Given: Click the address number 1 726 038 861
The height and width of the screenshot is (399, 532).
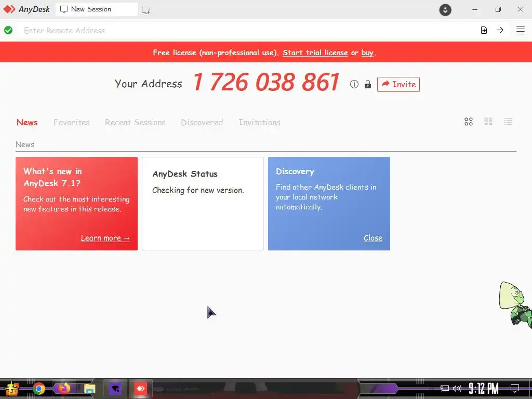Looking at the screenshot, I should pos(266,83).
